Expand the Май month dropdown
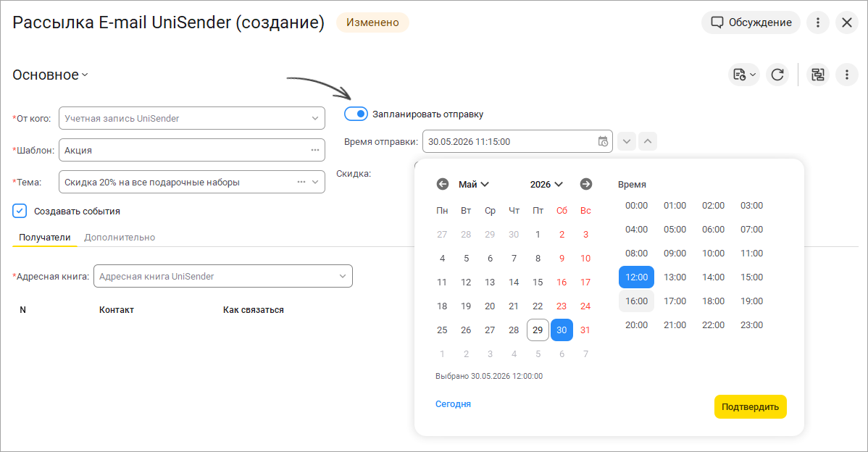 click(473, 184)
